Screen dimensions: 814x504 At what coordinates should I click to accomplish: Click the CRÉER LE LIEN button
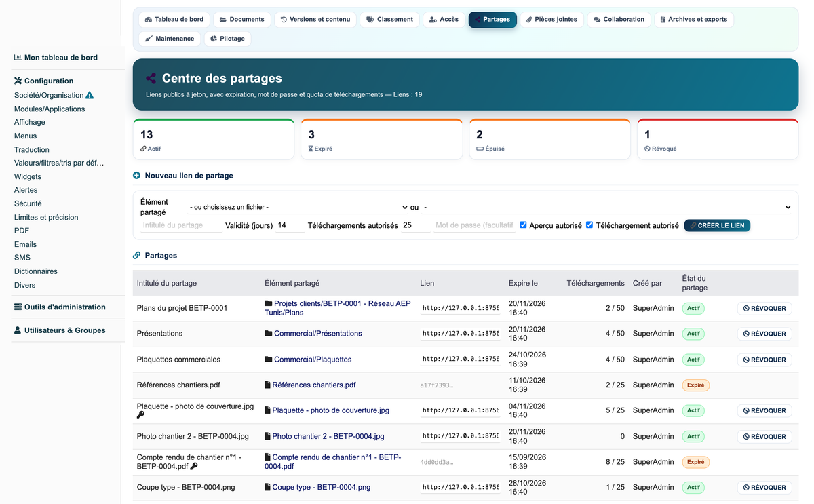pos(717,225)
